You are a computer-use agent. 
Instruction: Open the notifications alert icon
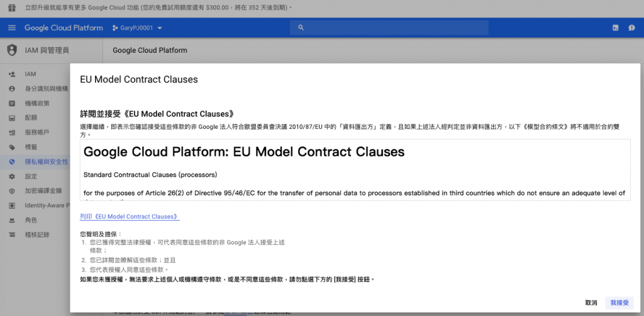click(x=631, y=28)
